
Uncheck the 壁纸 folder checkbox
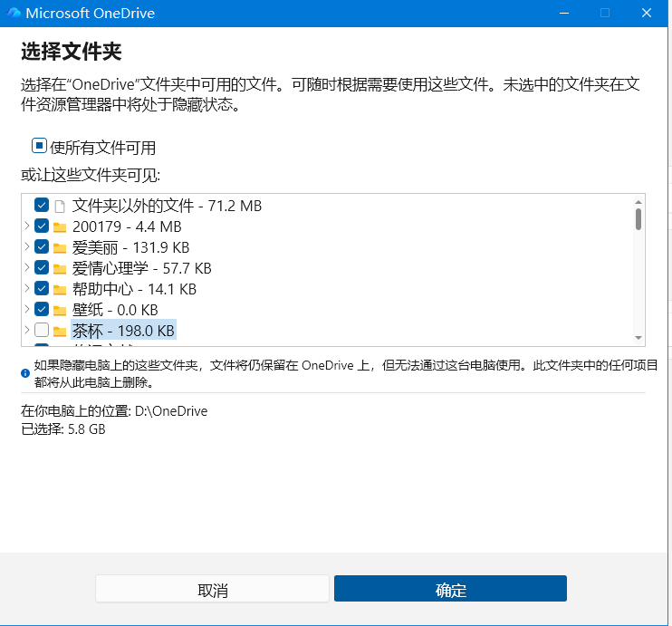[42, 310]
